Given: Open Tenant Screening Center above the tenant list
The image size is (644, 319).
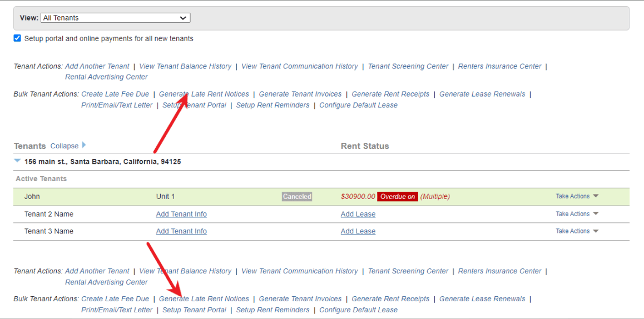Looking at the screenshot, I should [x=408, y=66].
